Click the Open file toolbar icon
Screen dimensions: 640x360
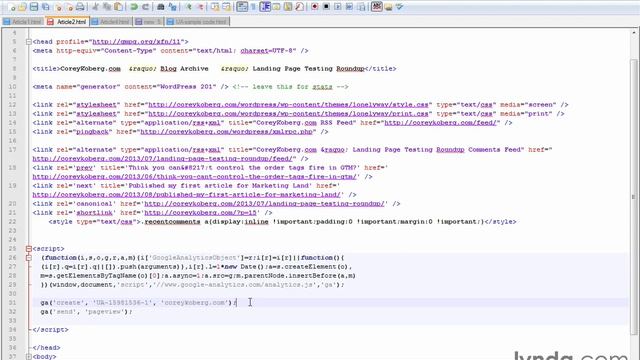[x=22, y=7]
